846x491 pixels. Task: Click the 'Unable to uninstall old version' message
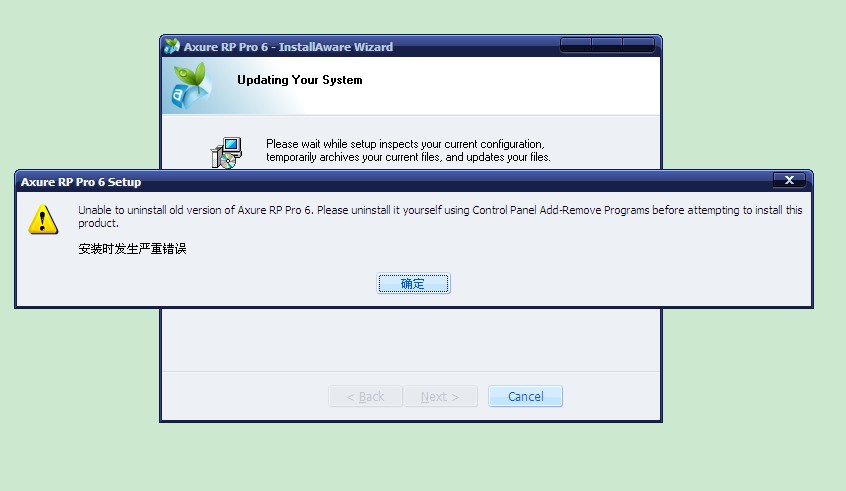point(440,216)
